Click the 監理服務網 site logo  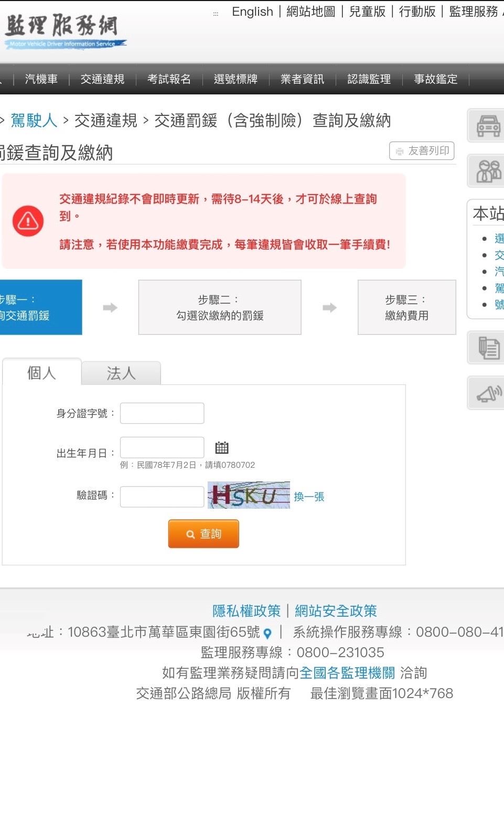[x=63, y=31]
